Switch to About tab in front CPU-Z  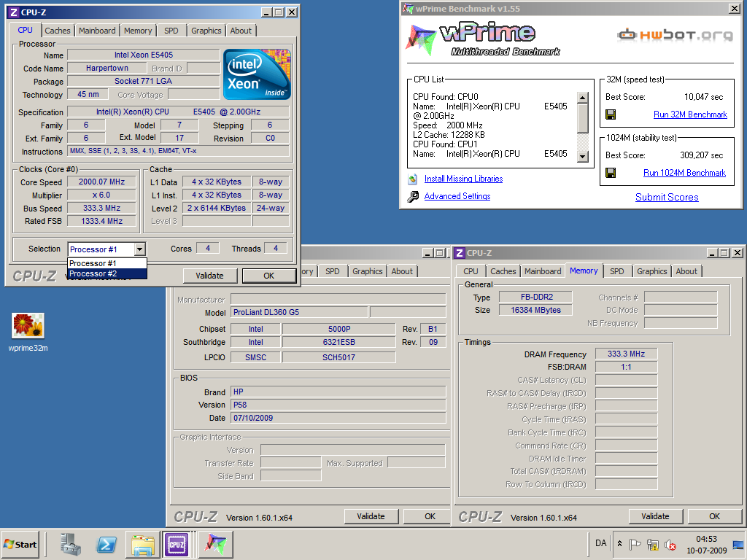coord(241,31)
